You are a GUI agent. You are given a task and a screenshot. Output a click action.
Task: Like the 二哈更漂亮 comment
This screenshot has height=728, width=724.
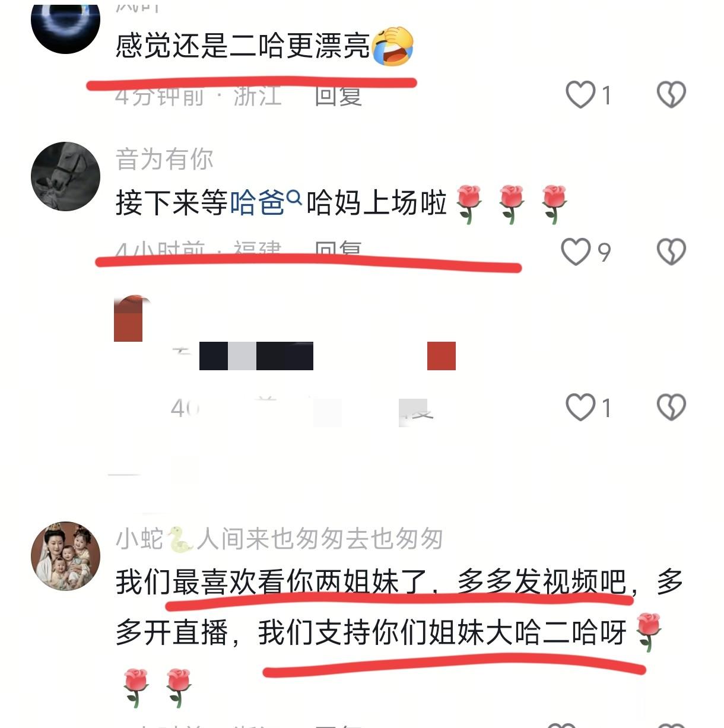coord(580,95)
